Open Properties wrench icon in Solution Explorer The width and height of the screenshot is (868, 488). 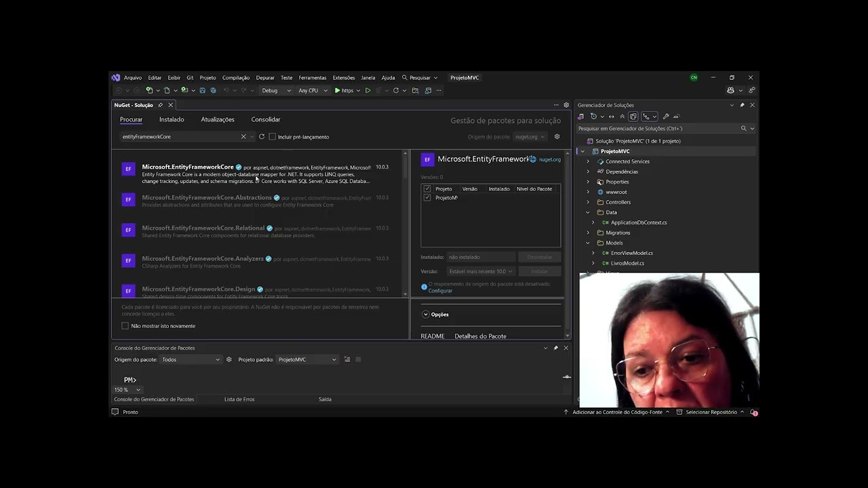(x=666, y=117)
